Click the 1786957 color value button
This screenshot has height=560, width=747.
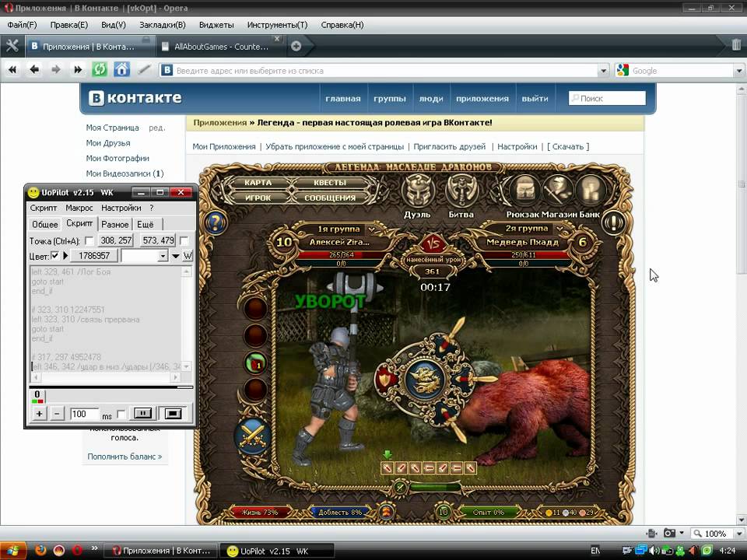pyautogui.click(x=94, y=256)
